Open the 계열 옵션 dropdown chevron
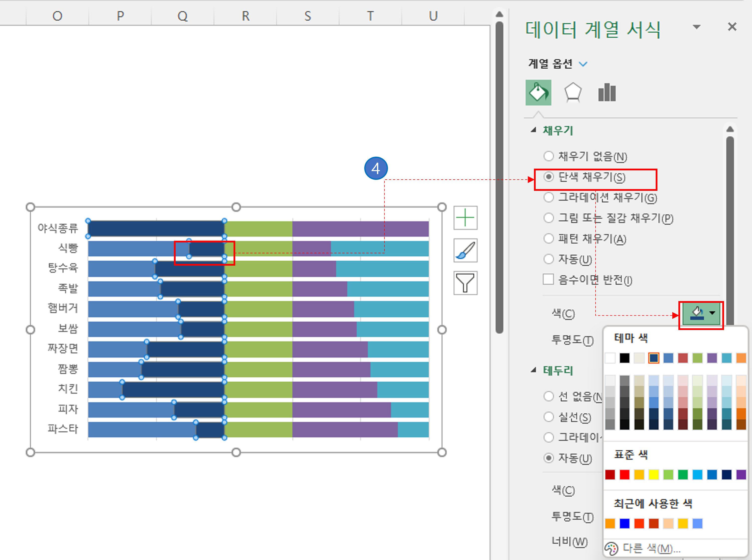 tap(583, 64)
